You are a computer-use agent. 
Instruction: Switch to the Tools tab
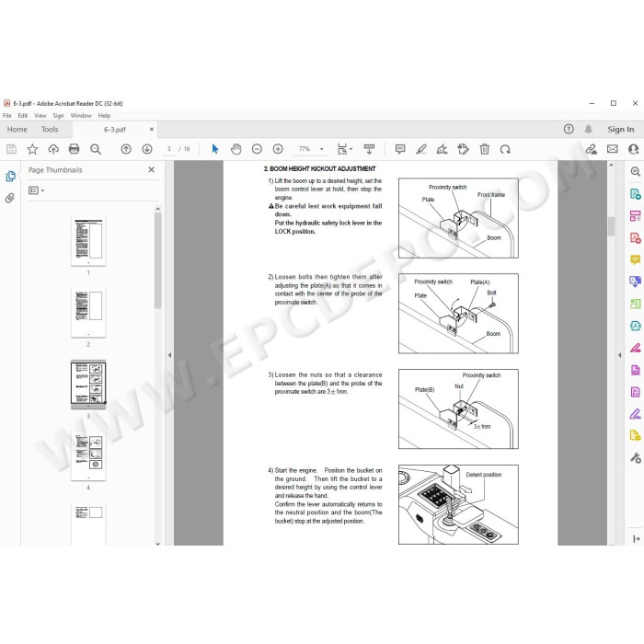pos(50,130)
